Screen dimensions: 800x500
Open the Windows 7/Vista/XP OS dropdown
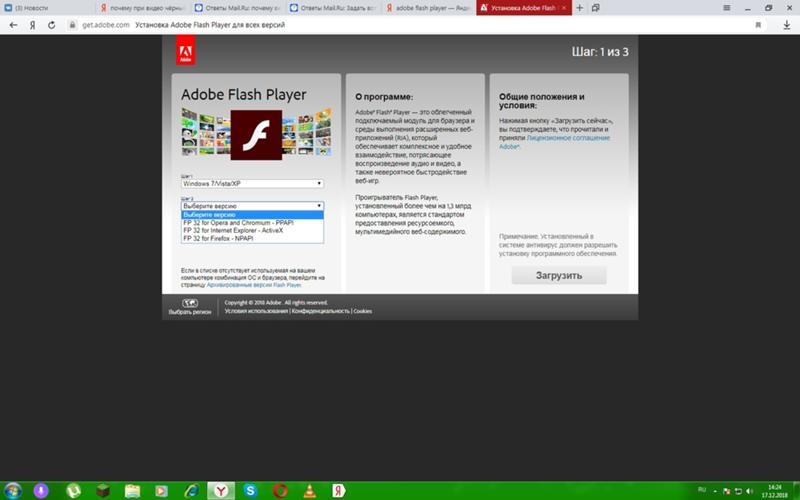253,183
